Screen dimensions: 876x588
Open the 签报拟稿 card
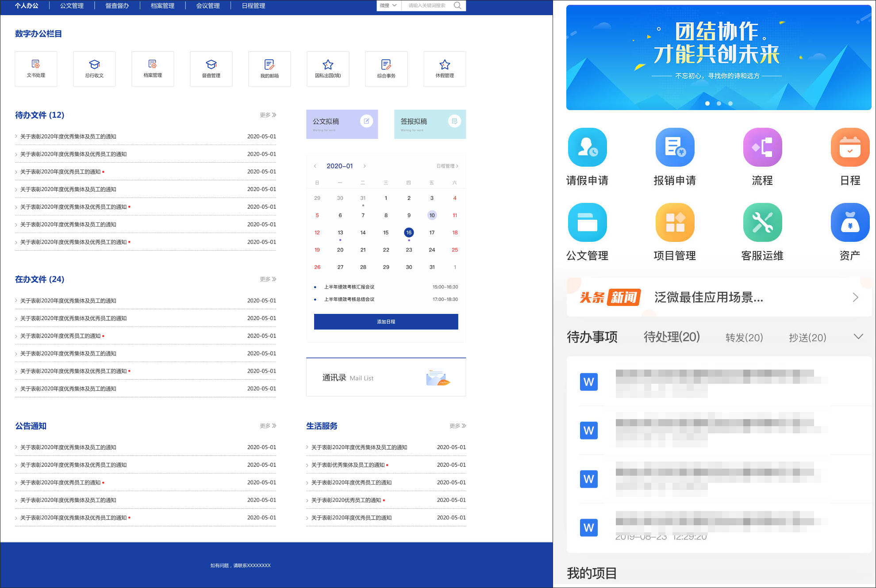click(x=430, y=124)
